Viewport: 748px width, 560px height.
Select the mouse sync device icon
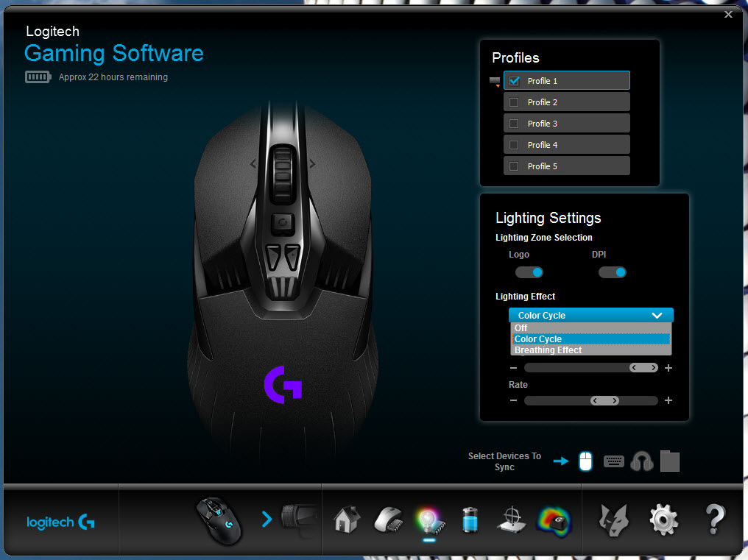[585, 461]
